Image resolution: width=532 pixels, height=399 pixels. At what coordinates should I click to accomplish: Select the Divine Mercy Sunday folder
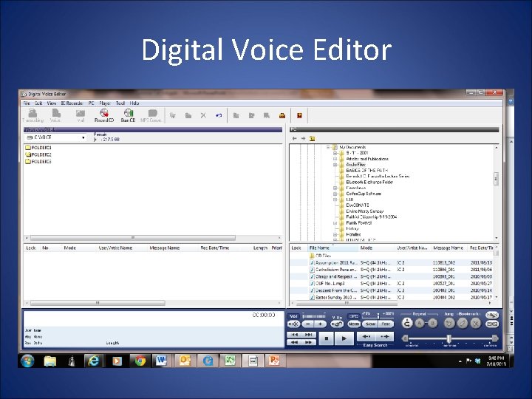point(365,211)
